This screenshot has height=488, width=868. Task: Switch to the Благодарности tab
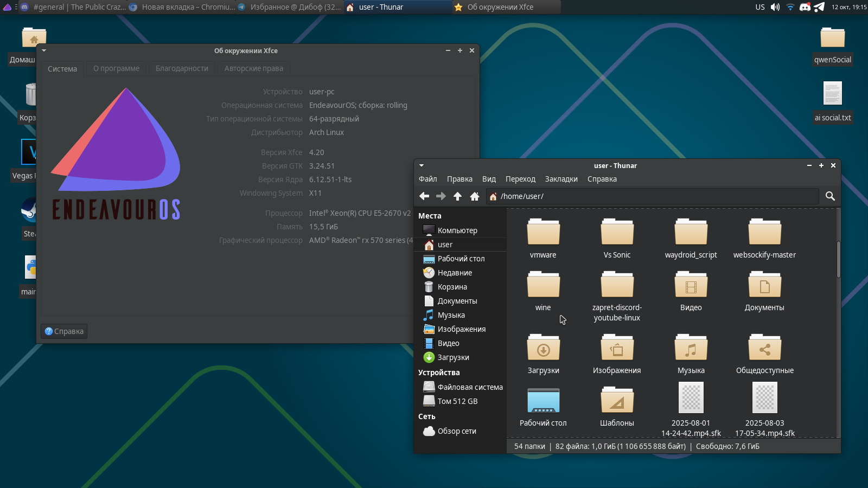pos(182,68)
